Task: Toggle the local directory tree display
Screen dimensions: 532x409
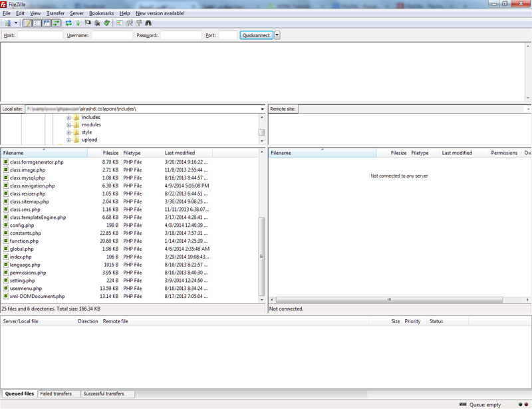Action: pyautogui.click(x=37, y=23)
